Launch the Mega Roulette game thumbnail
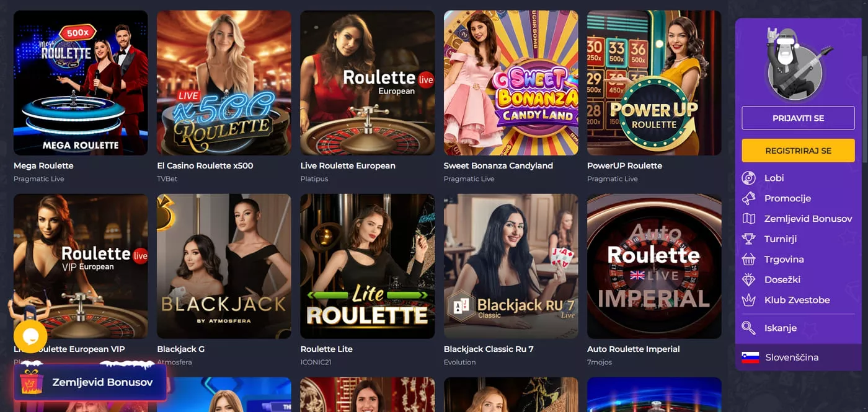 point(81,83)
